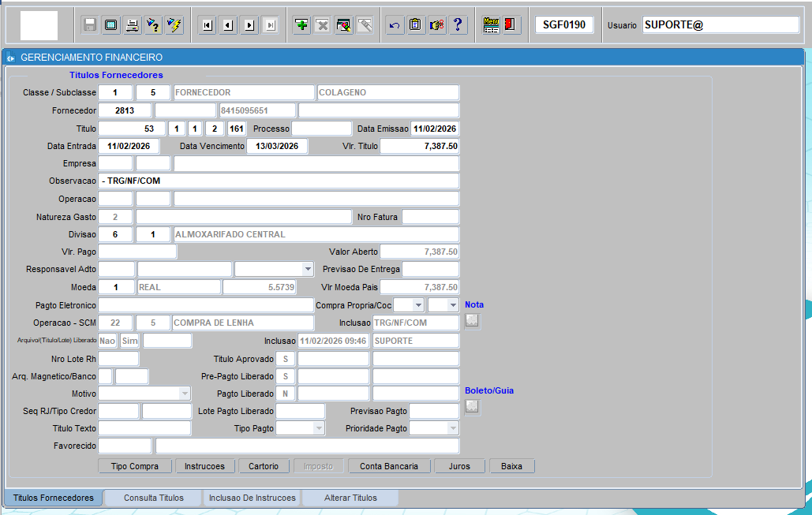The height and width of the screenshot is (515, 812).
Task: Click the Print toolbar icon
Action: coord(133,25)
